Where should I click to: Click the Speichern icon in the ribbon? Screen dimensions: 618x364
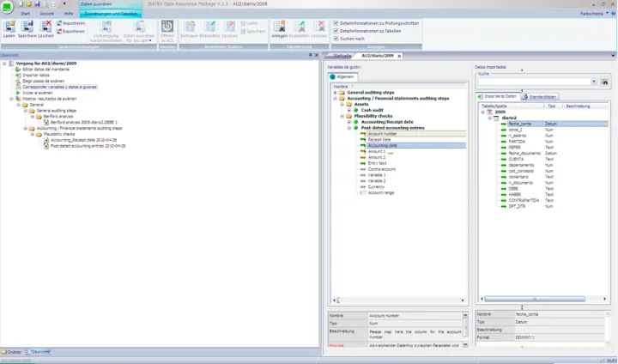[x=27, y=27]
